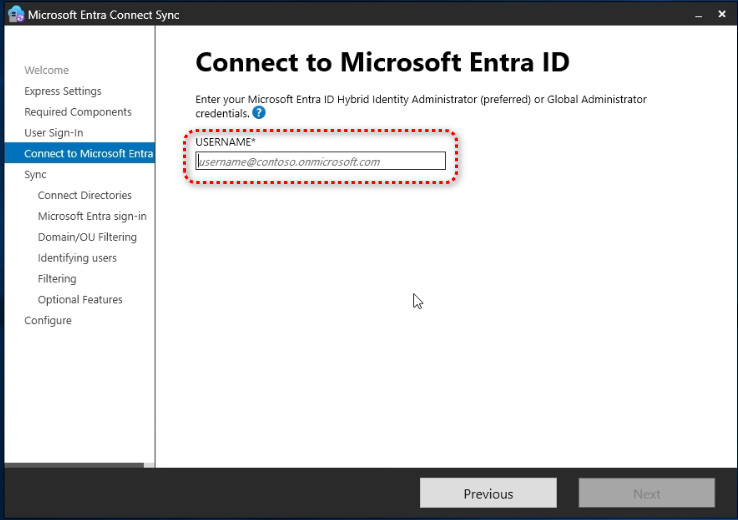Image resolution: width=738 pixels, height=520 pixels.
Task: Select the Required Components step
Action: point(78,112)
